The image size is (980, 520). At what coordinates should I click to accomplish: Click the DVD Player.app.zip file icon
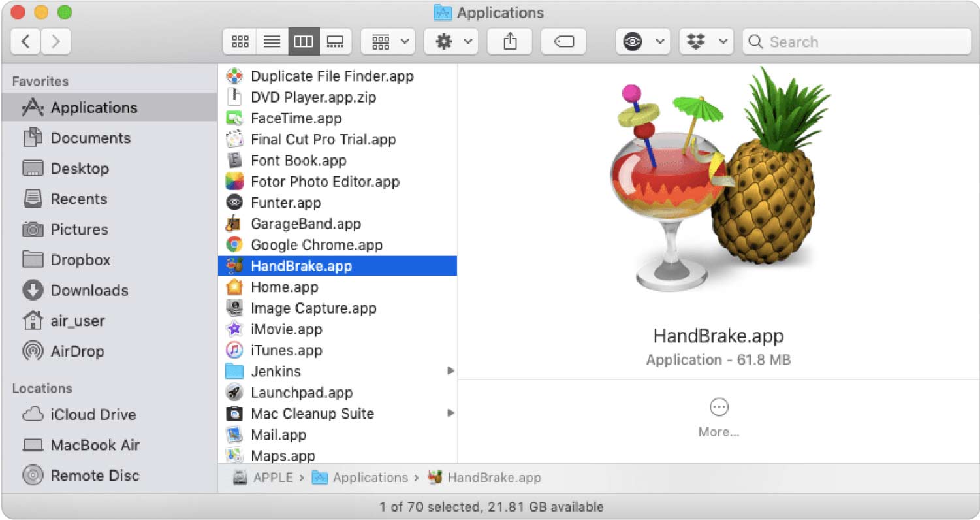(x=234, y=97)
